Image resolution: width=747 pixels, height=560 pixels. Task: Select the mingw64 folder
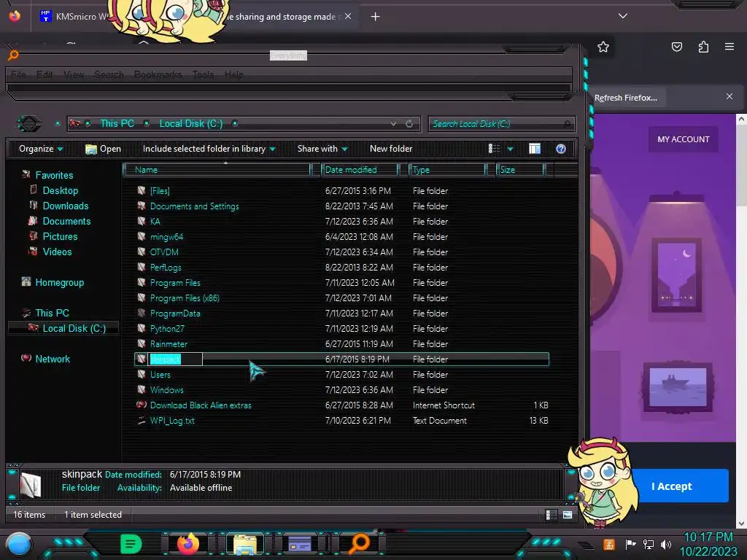click(166, 237)
